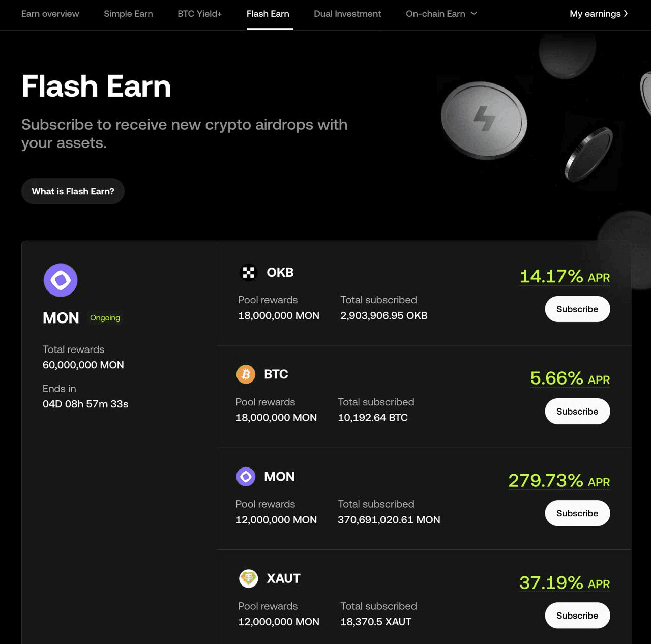Subscribe to the MON pool
The height and width of the screenshot is (644, 651).
pyautogui.click(x=577, y=513)
